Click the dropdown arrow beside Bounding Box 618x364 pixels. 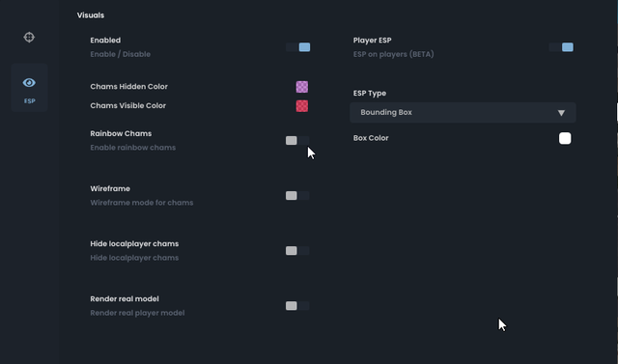pos(561,113)
